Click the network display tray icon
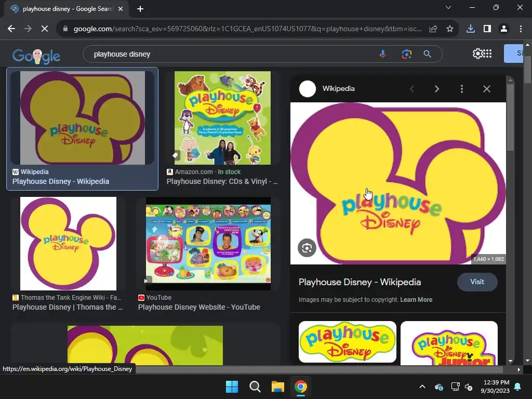Viewport: 532px width, 399px height. (x=455, y=387)
